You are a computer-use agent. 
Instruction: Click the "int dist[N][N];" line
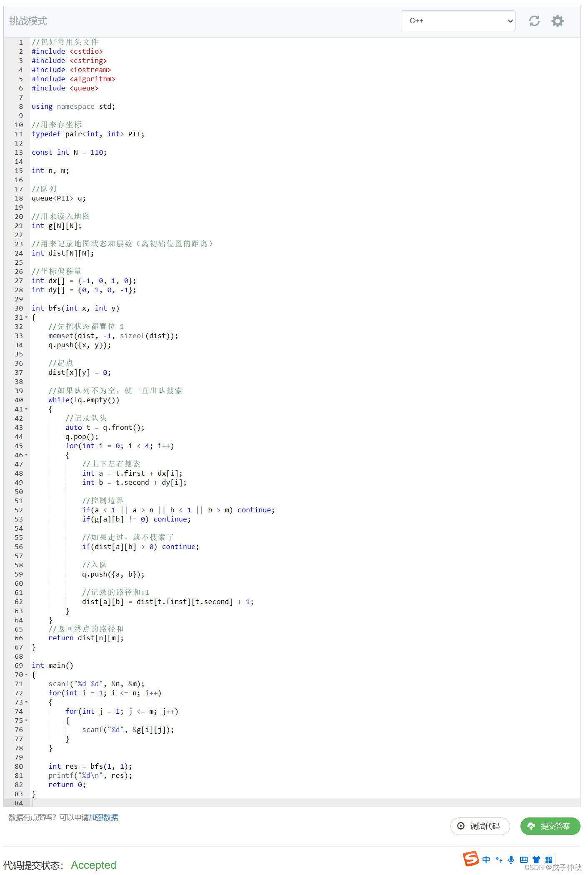tap(63, 253)
